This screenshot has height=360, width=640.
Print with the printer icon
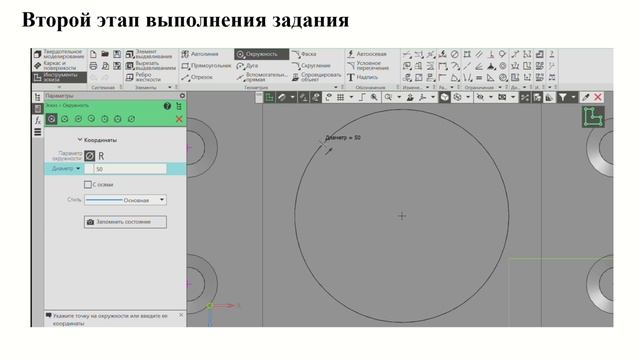pyautogui.click(x=93, y=66)
